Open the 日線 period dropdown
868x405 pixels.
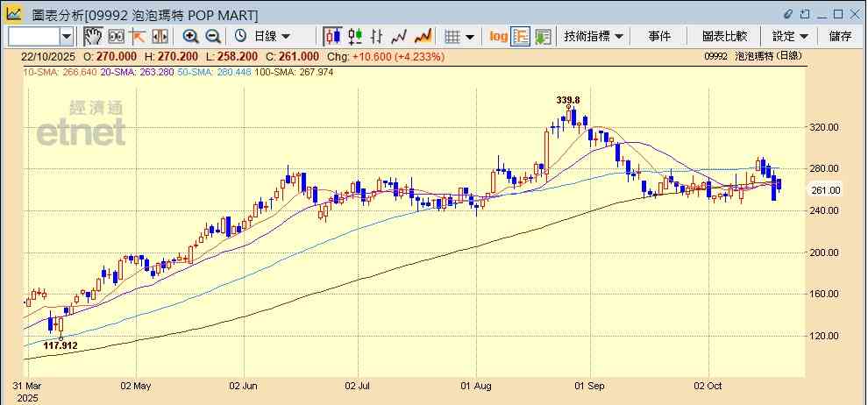272,36
